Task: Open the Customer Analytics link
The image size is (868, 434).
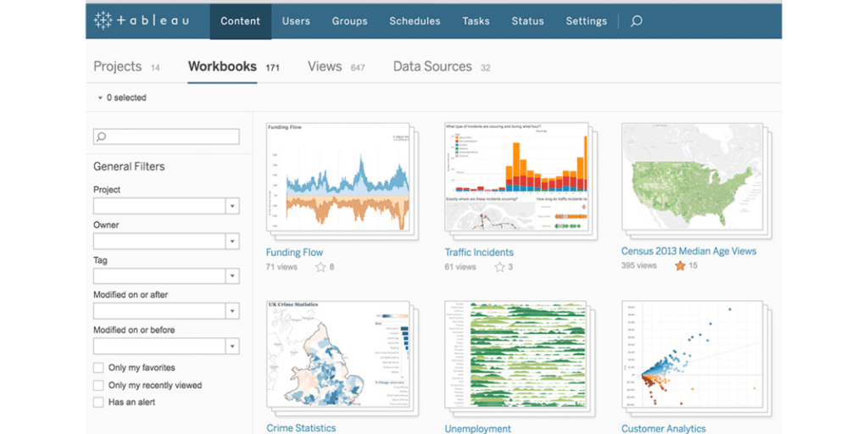Action: (664, 429)
